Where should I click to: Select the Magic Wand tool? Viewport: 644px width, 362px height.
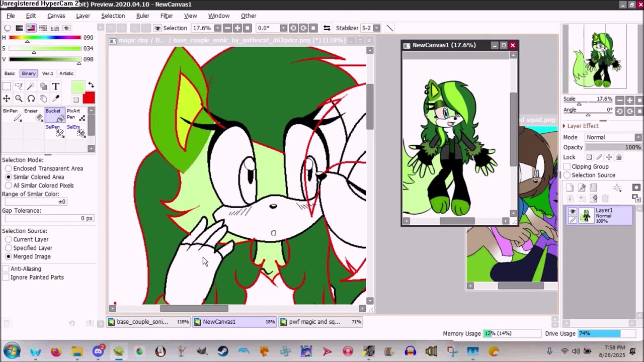(31, 86)
